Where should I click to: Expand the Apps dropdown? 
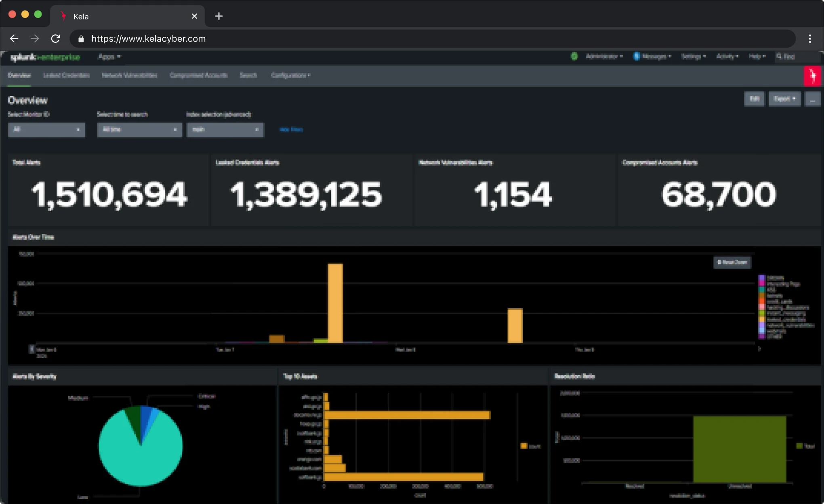[x=109, y=57]
